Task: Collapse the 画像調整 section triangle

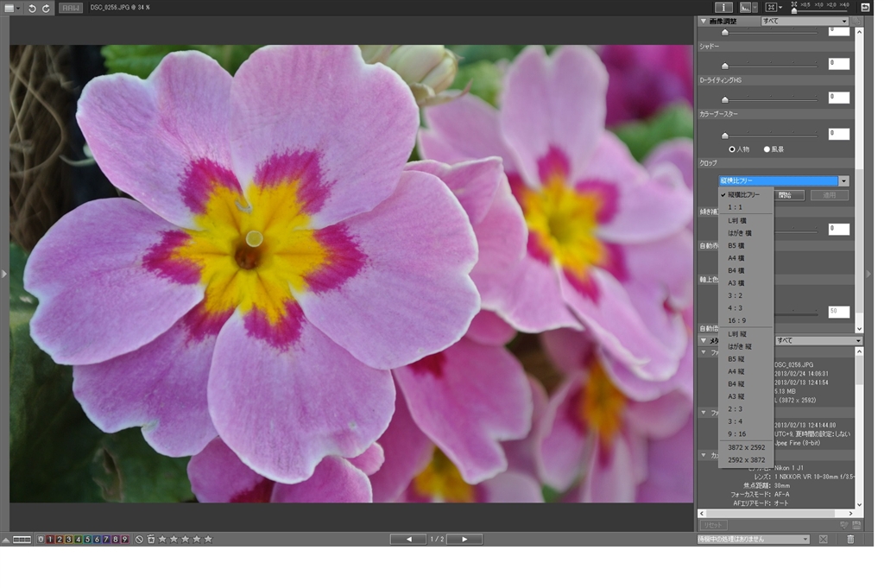Action: click(x=704, y=22)
